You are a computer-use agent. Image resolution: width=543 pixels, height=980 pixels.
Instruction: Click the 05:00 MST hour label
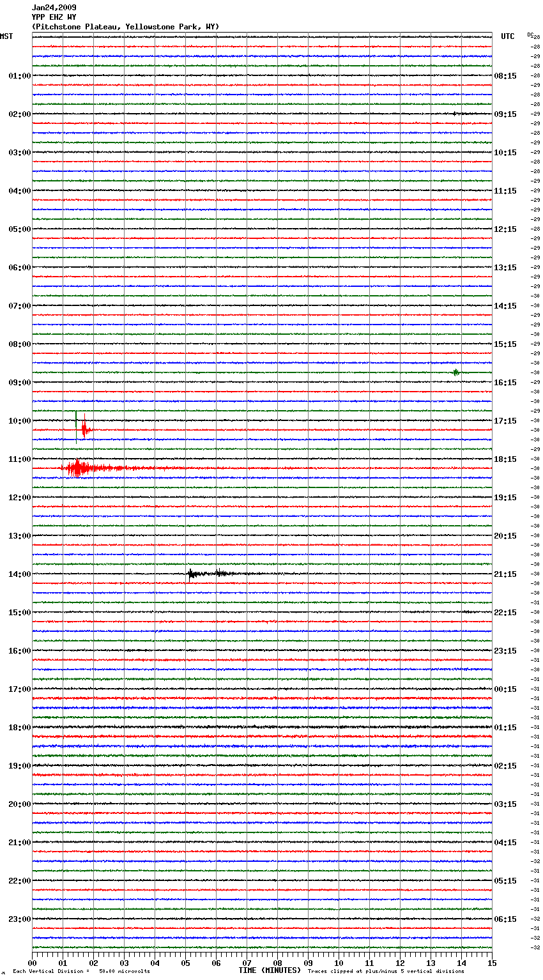[x=20, y=229]
